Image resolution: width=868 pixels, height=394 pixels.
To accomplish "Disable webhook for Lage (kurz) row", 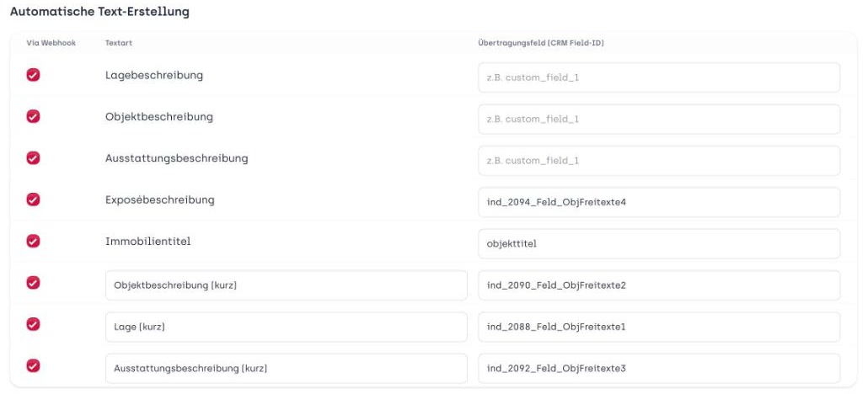I will point(33,324).
